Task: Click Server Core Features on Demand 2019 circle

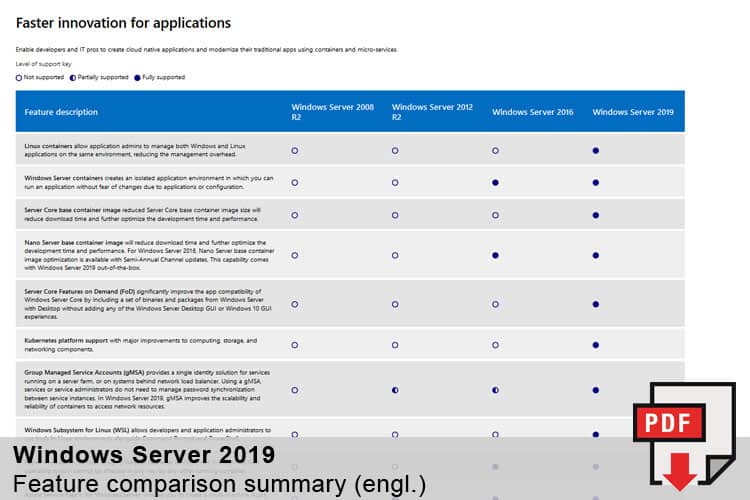Action: pos(596,304)
